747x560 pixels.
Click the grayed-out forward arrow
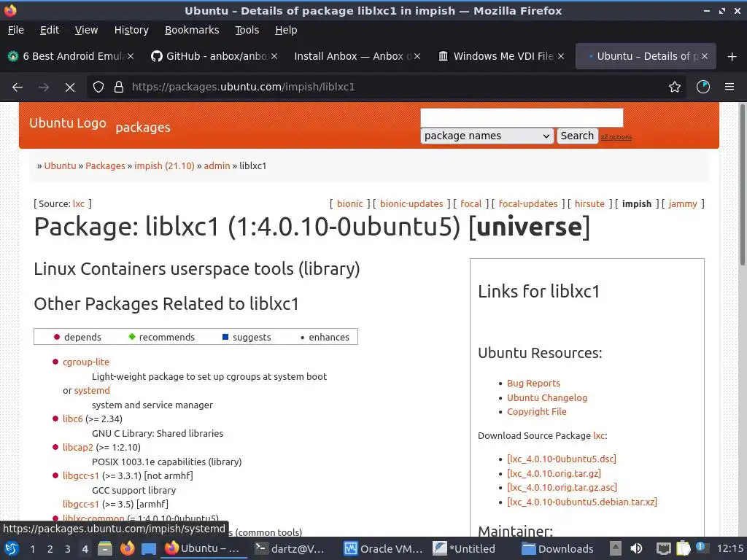pos(44,87)
